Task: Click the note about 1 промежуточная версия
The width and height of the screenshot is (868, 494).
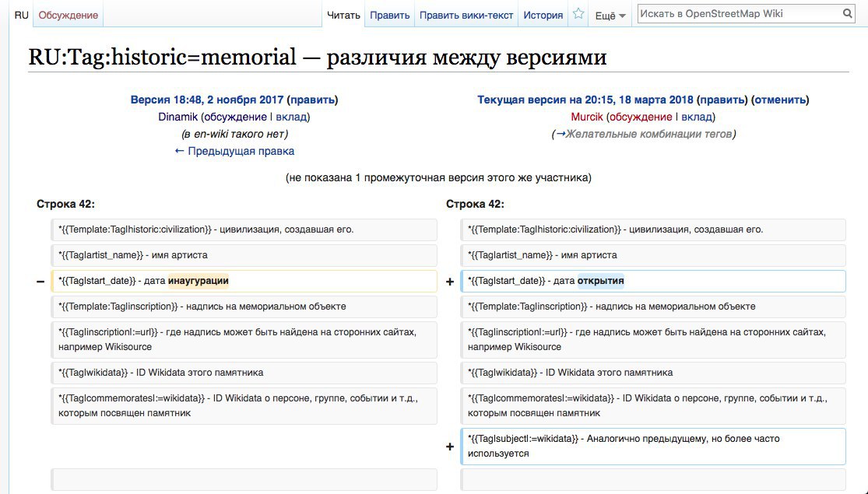Action: (x=438, y=177)
